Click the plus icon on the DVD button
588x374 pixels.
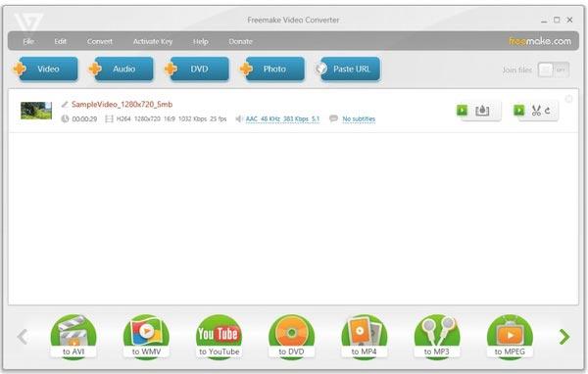tap(171, 69)
